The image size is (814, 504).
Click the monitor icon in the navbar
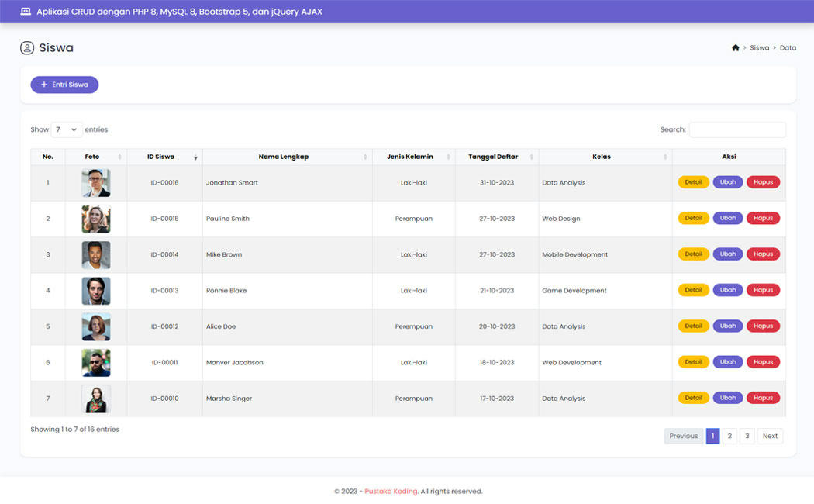pyautogui.click(x=24, y=11)
